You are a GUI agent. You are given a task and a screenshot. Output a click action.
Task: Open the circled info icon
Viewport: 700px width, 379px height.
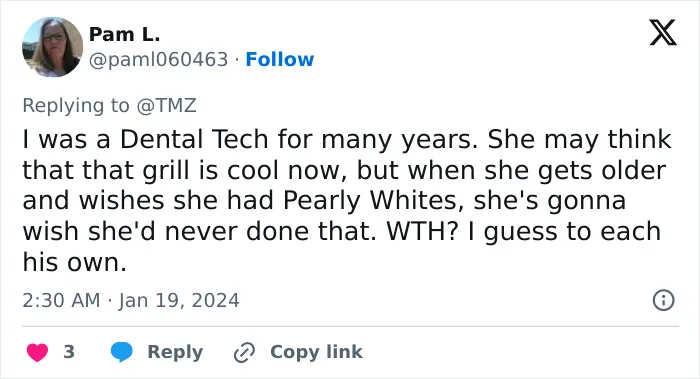[x=663, y=300]
